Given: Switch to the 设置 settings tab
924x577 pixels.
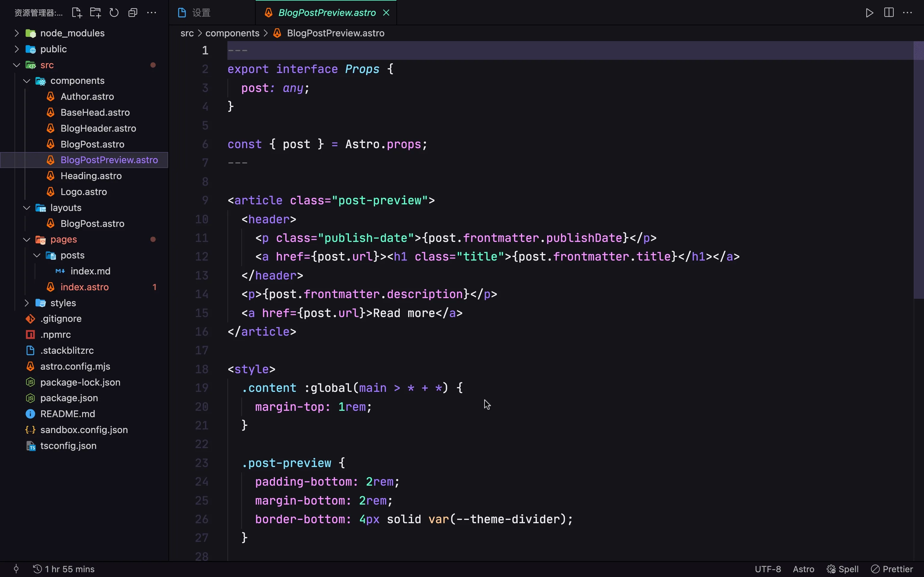Looking at the screenshot, I should coord(201,13).
